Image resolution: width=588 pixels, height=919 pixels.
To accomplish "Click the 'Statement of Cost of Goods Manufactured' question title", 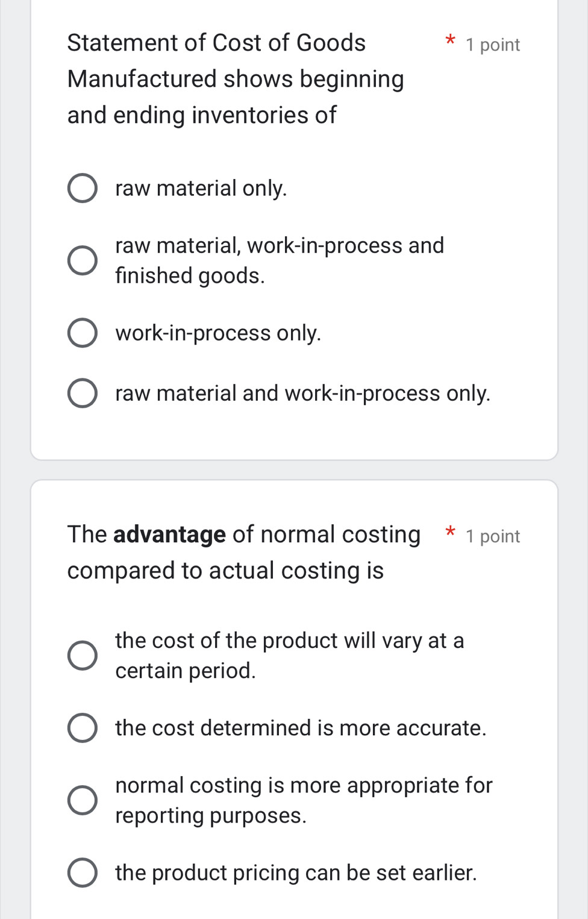I will click(235, 79).
